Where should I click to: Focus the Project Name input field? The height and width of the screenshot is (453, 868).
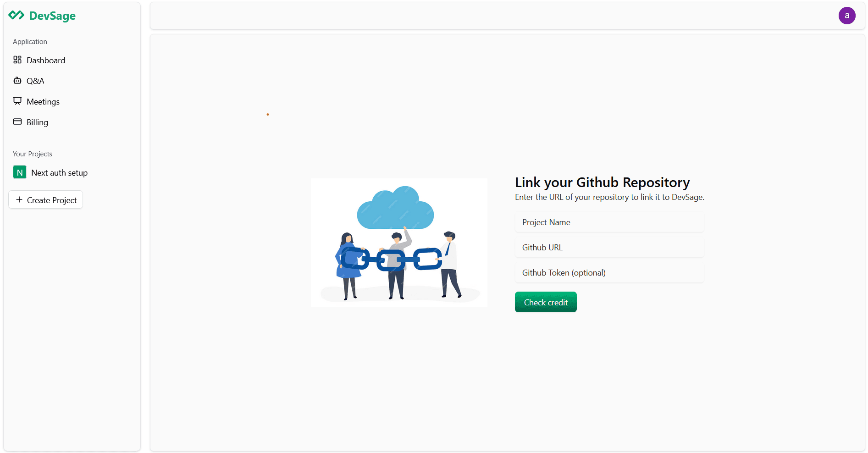tap(609, 222)
